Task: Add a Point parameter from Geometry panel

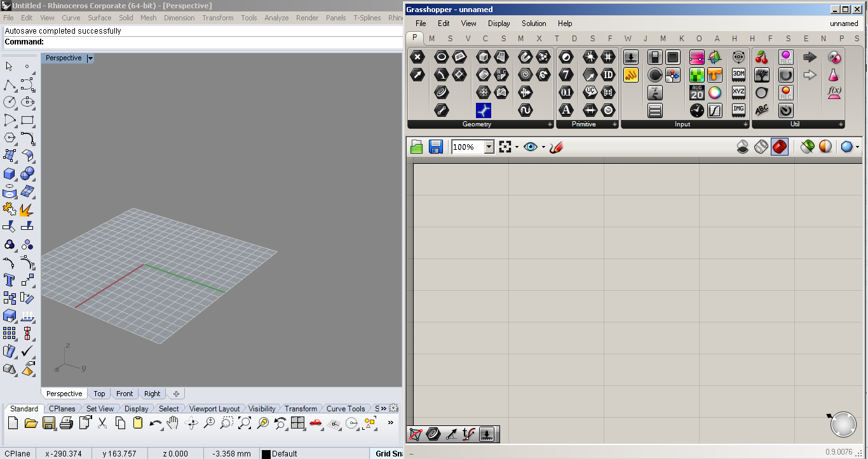Action: click(x=417, y=57)
